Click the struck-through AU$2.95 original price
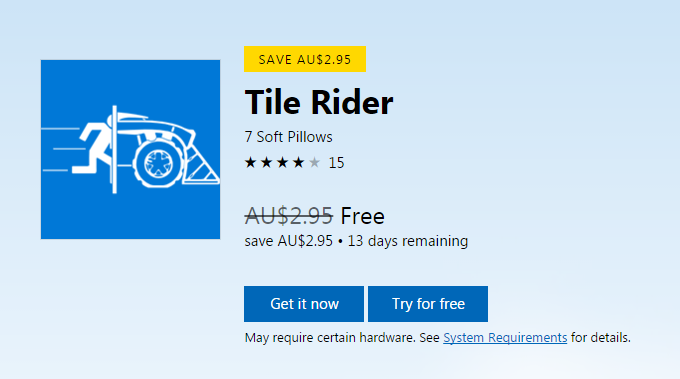This screenshot has height=379, width=680. 289,216
